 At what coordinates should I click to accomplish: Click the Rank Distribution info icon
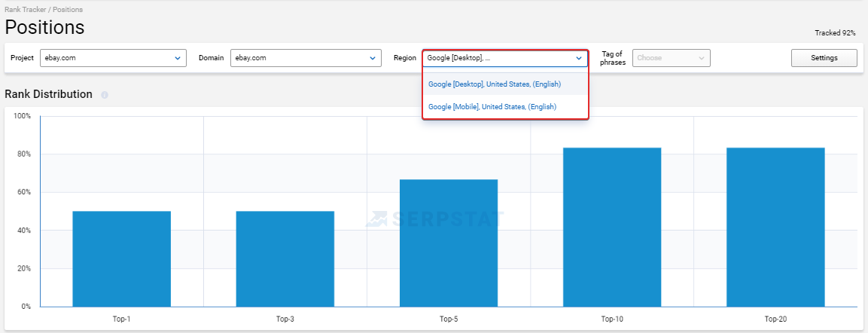[x=105, y=95]
